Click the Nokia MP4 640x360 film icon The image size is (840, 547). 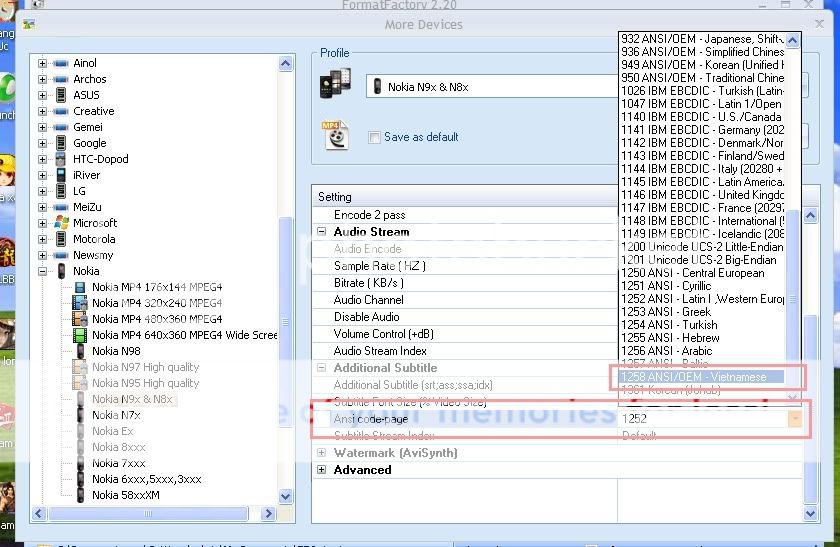tap(80, 335)
